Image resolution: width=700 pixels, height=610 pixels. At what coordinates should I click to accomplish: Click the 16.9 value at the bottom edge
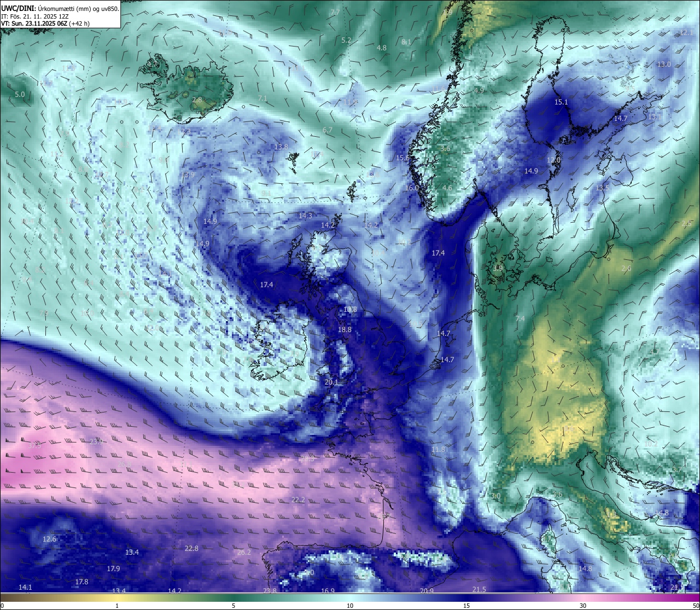(328, 591)
